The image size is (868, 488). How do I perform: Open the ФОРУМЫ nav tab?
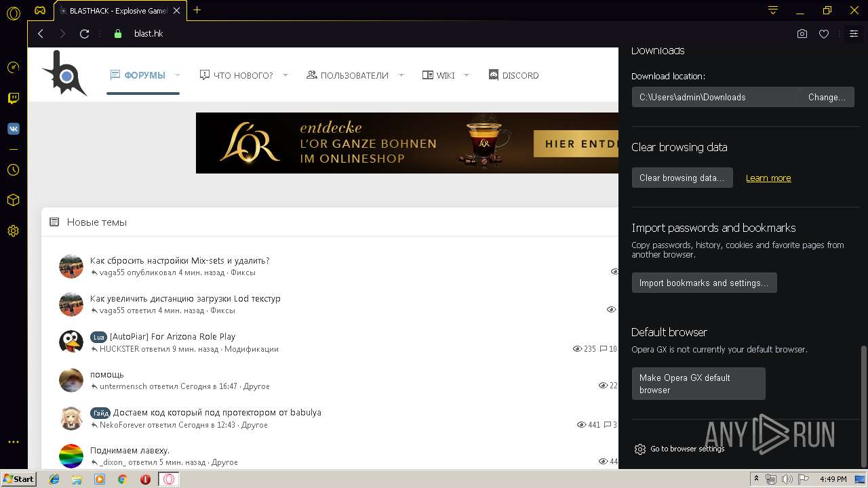(138, 75)
